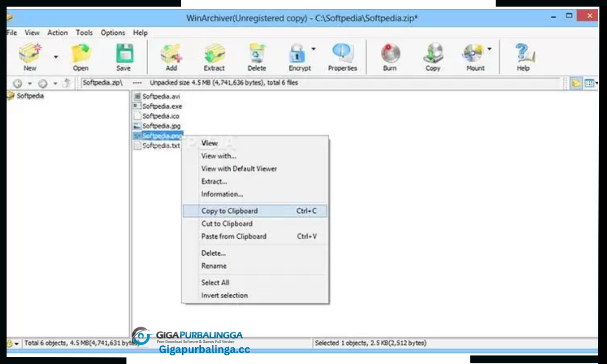Viewport: 607px width, 364px height.
Task: Click the Copy disc toolbar icon
Action: (x=433, y=54)
